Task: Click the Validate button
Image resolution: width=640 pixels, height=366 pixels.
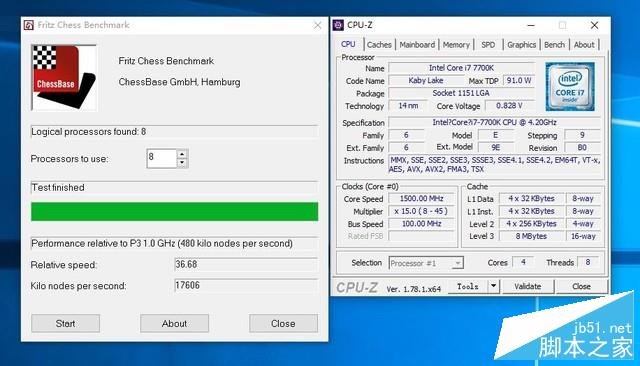Action: (528, 286)
